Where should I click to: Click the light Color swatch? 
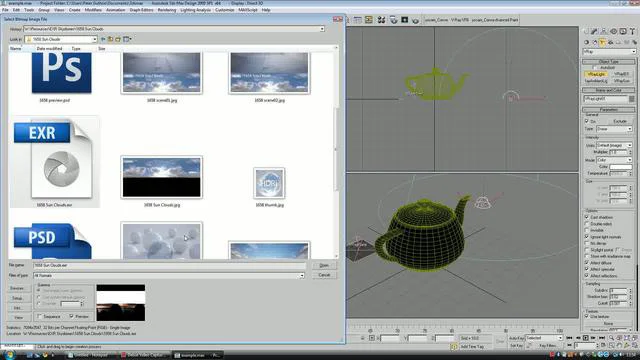click(x=620, y=167)
